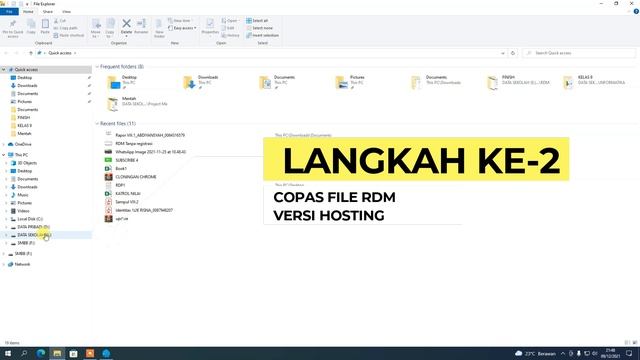Select recent file CLONINGAN CHROME
This screenshot has height=360, width=640.
[x=136, y=177]
